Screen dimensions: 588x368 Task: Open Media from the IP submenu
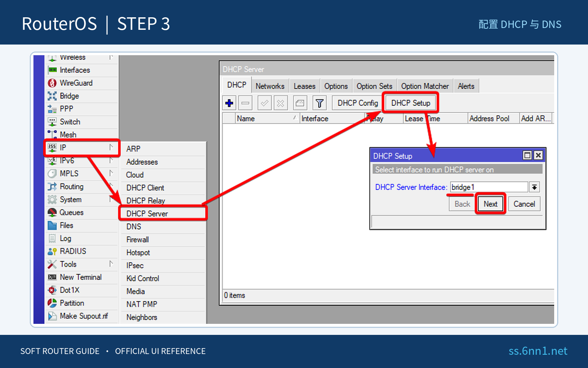coord(163,291)
